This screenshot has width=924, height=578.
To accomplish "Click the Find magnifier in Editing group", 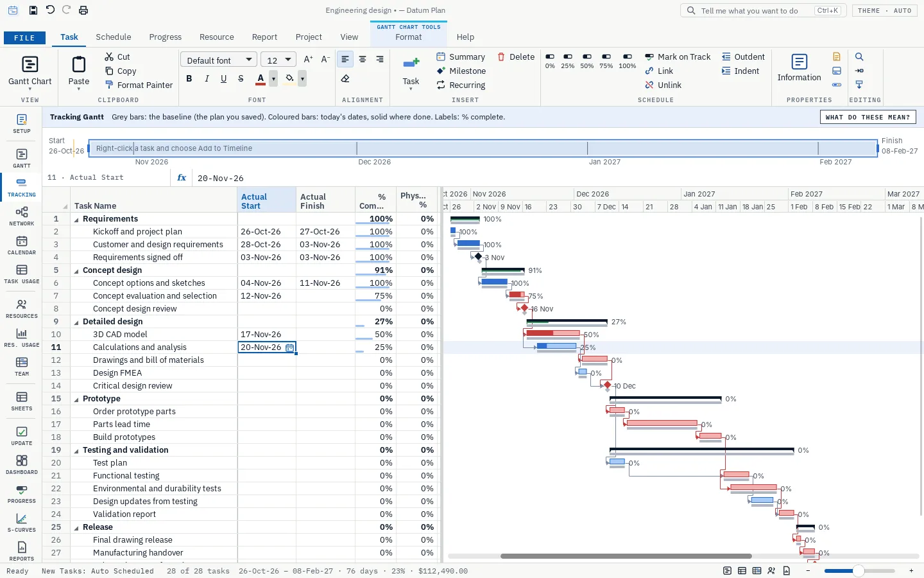I will pyautogui.click(x=859, y=57).
